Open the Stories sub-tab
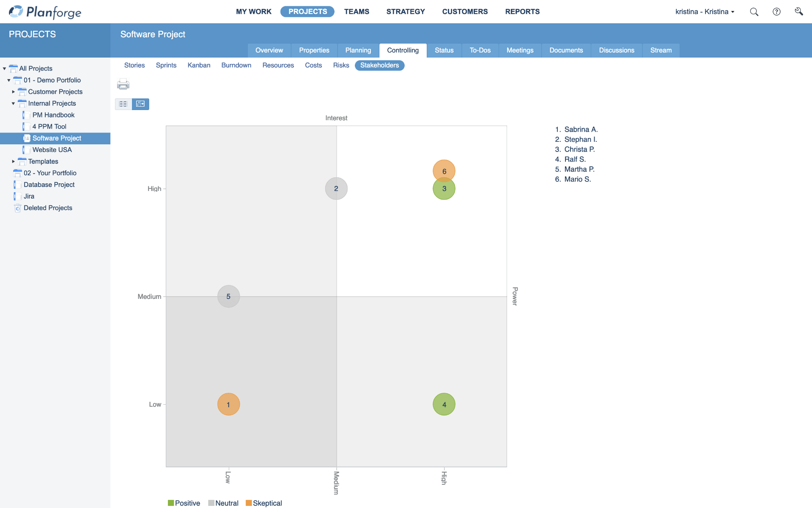The height and width of the screenshot is (508, 812). pos(134,65)
